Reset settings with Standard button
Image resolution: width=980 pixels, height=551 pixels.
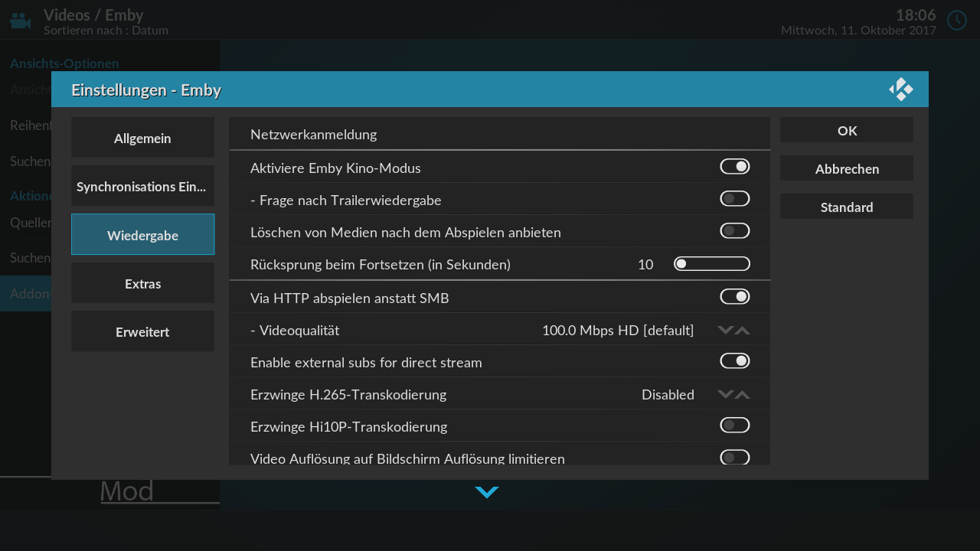click(847, 207)
